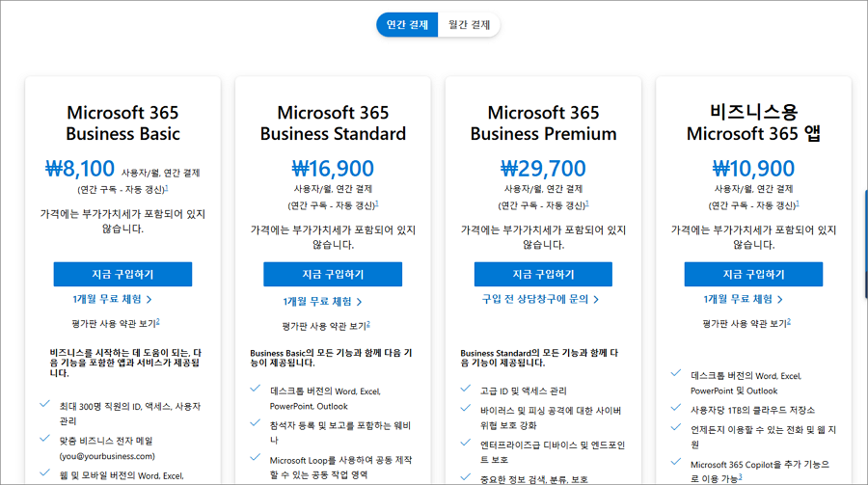Click checkmark beside Microsoft 365 Copilot 추가 기능
Screen dimensions: 868x485
point(676,462)
